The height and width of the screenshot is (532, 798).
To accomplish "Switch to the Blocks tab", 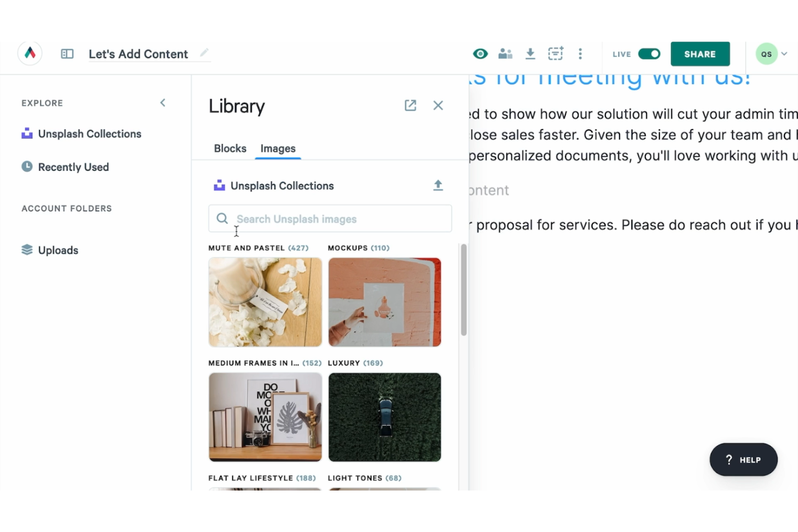I will click(230, 148).
